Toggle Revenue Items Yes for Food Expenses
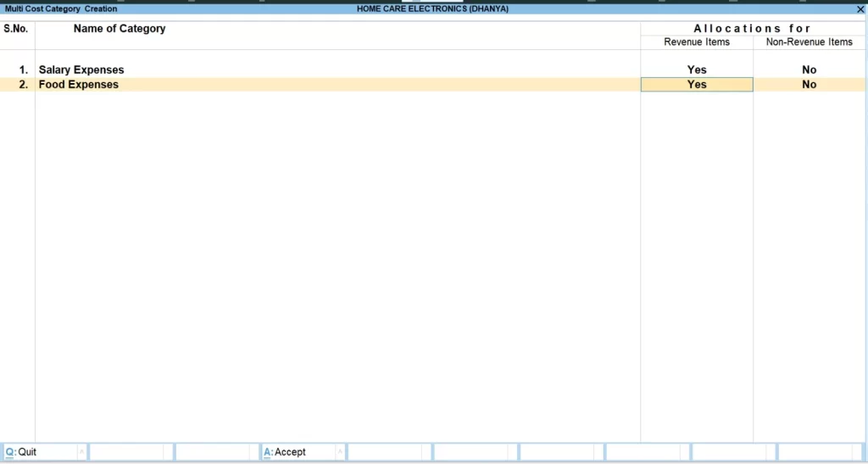 point(697,85)
